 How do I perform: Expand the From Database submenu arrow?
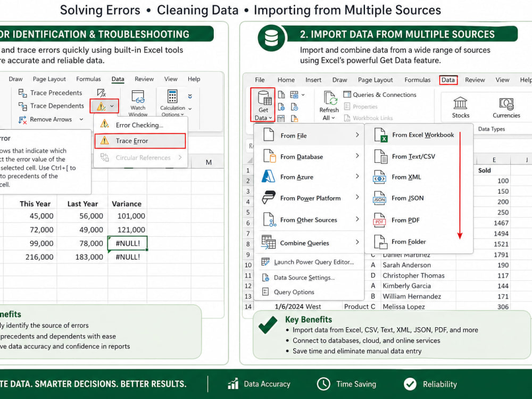tap(358, 156)
